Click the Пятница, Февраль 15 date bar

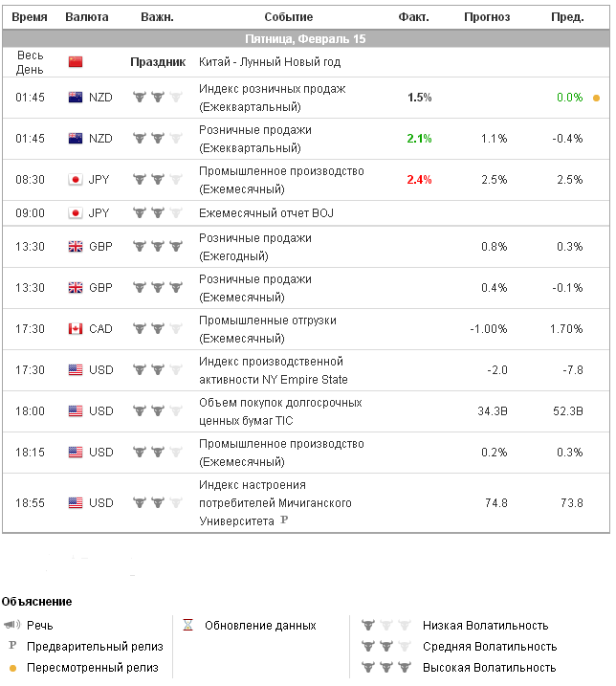coord(306,39)
